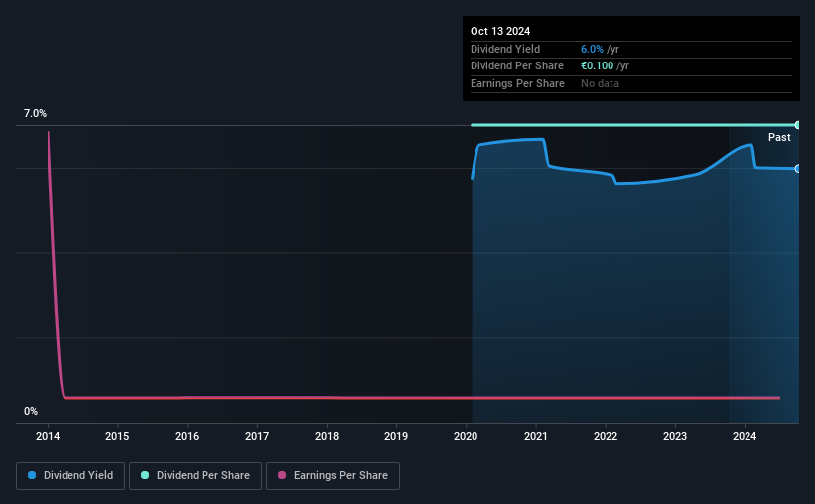Viewport: 815px width, 504px height.
Task: Toggle the Dividend Per Share legend button
Action: click(196, 476)
